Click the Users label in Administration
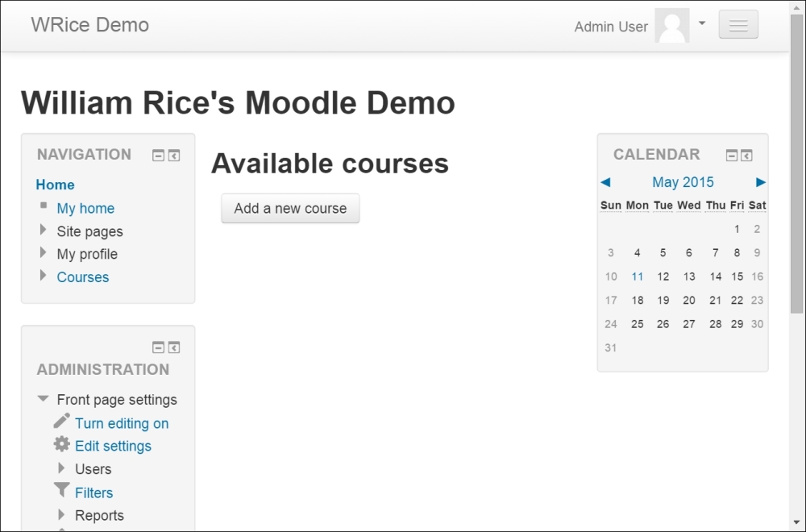This screenshot has width=806, height=532. click(x=93, y=469)
